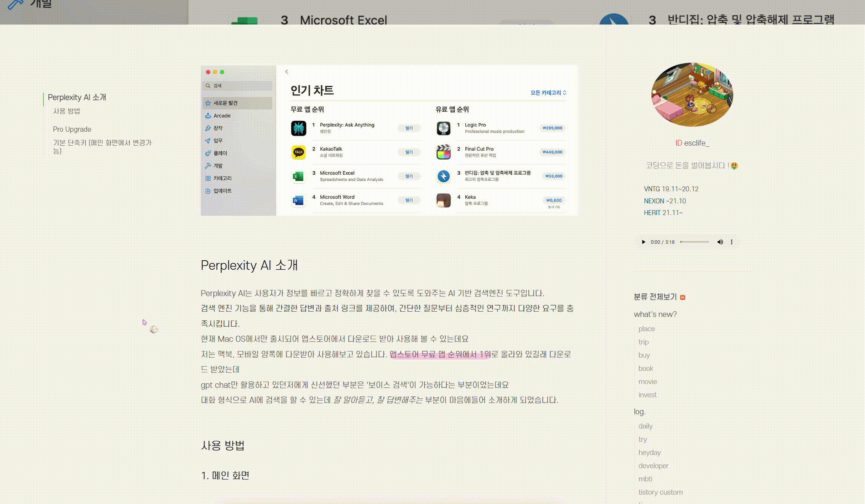This screenshot has height=504, width=865.
Task: Open the daily category
Action: point(645,426)
